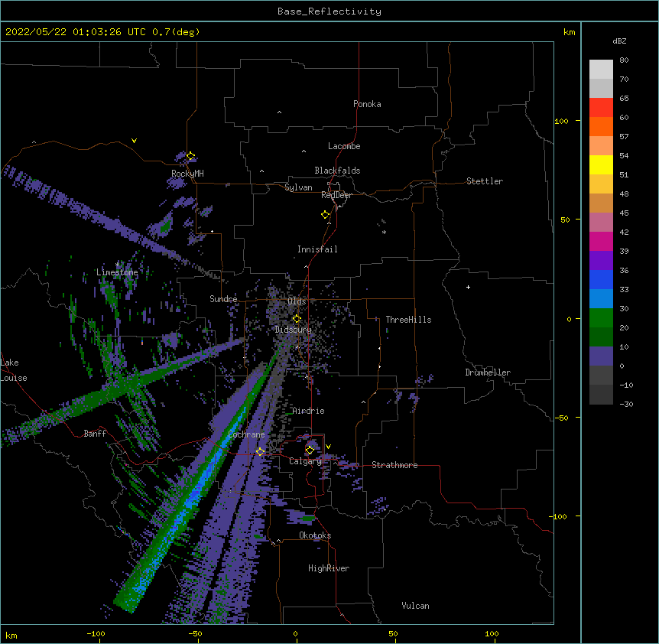Pick the orange 57-60 dBZ legend swatch
Viewport: 659px width, 644px height.
[601, 126]
